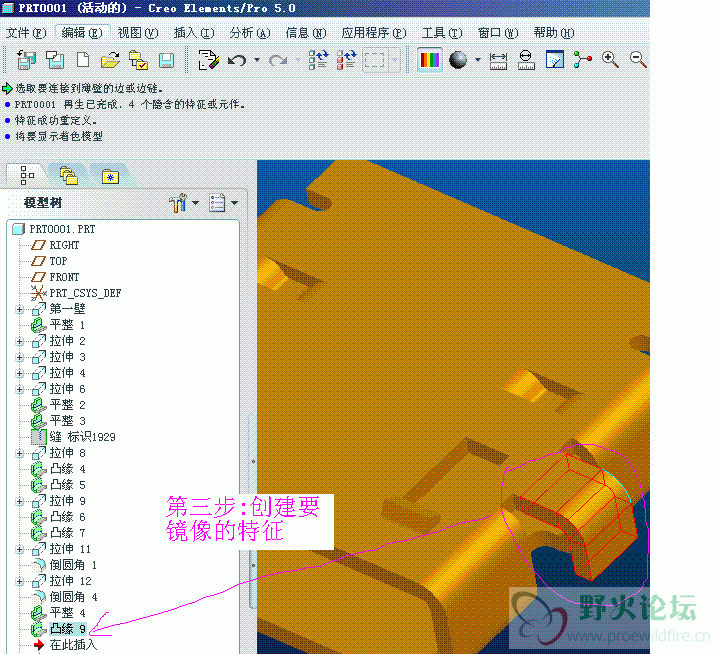Click the Regenerate model icon

coord(318,60)
